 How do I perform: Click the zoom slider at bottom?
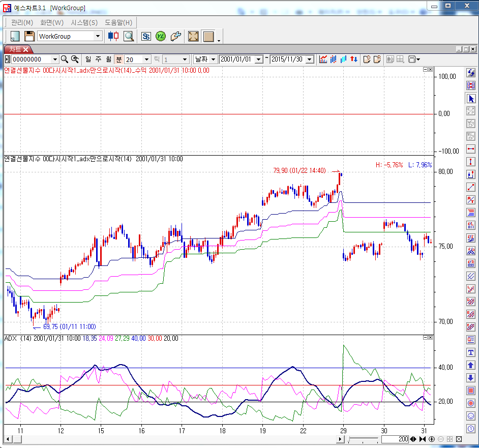click(x=363, y=439)
